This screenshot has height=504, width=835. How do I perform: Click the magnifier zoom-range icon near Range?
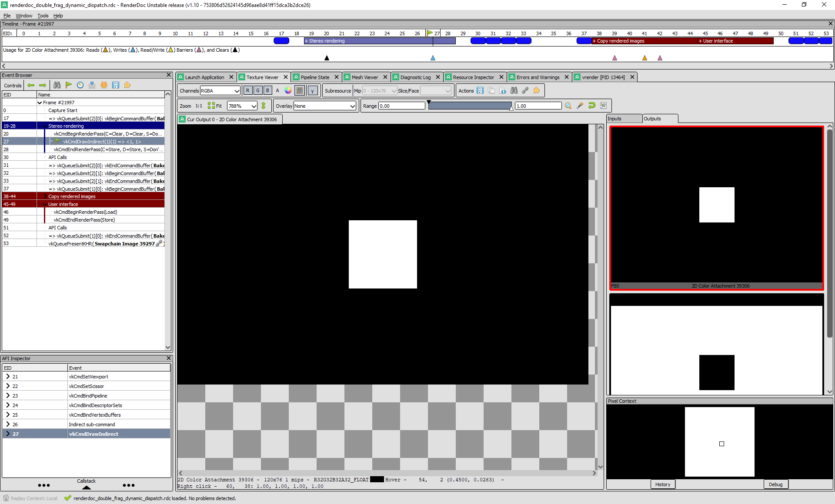click(x=568, y=106)
